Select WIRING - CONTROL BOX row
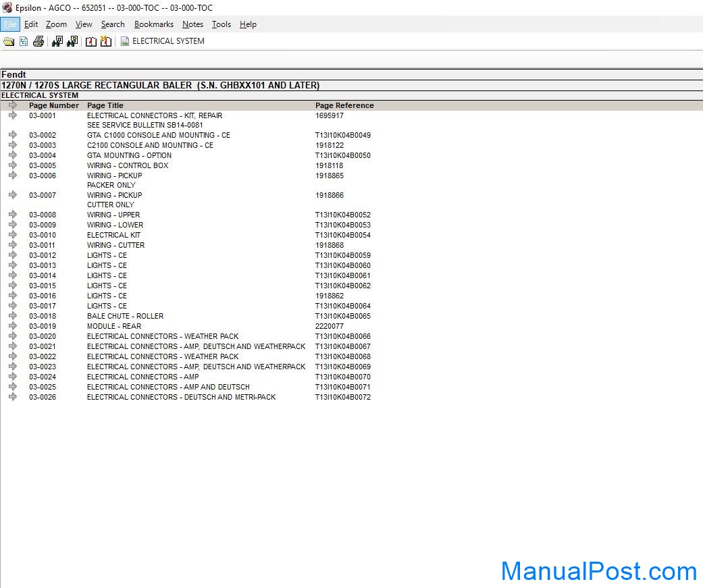Screen dimensions: 703x588 [x=128, y=165]
